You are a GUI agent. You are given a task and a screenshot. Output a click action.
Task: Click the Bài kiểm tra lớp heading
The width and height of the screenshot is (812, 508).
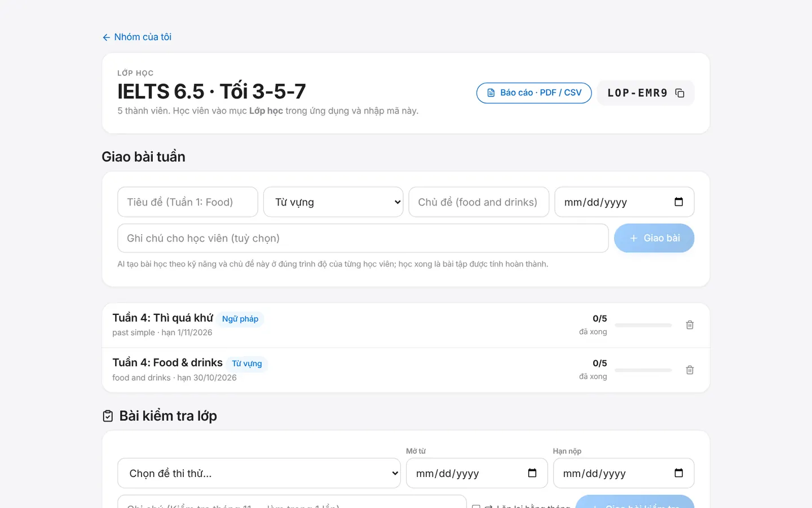[168, 416]
